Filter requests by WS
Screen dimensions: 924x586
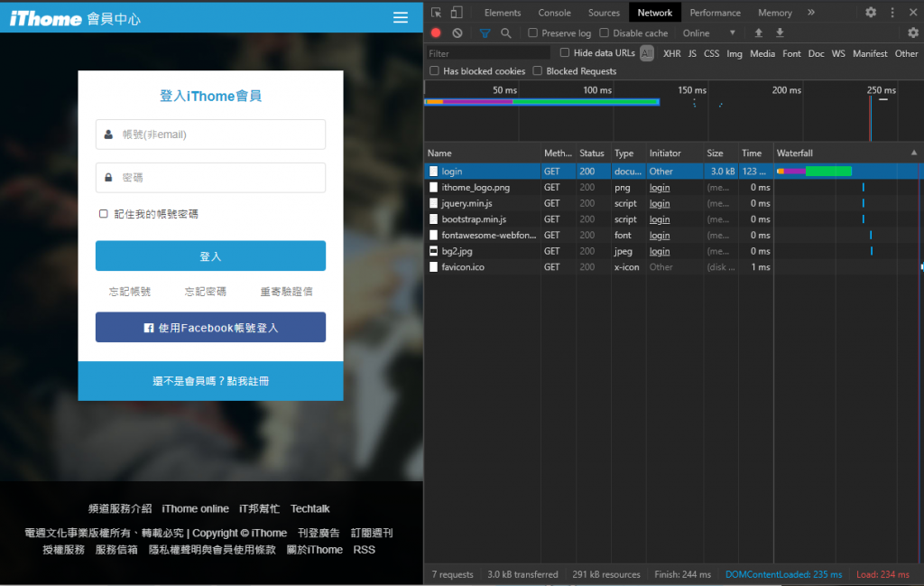(x=838, y=53)
